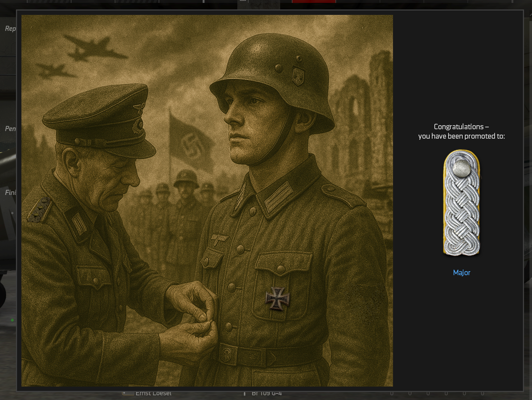Select pilot Ernst Loesel in background roster
Screen dimensions: 532x400
pyautogui.click(x=153, y=393)
